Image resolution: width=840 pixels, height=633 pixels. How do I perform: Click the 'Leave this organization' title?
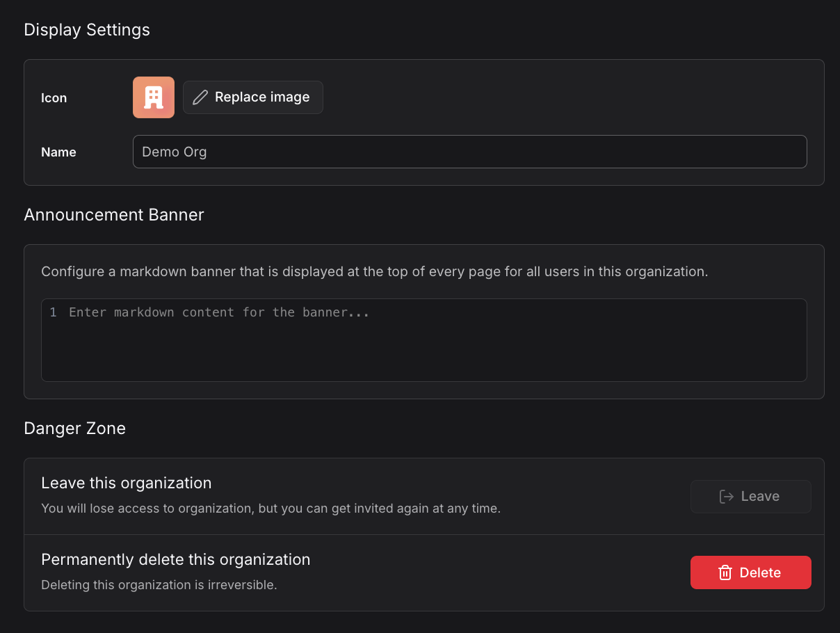127,483
